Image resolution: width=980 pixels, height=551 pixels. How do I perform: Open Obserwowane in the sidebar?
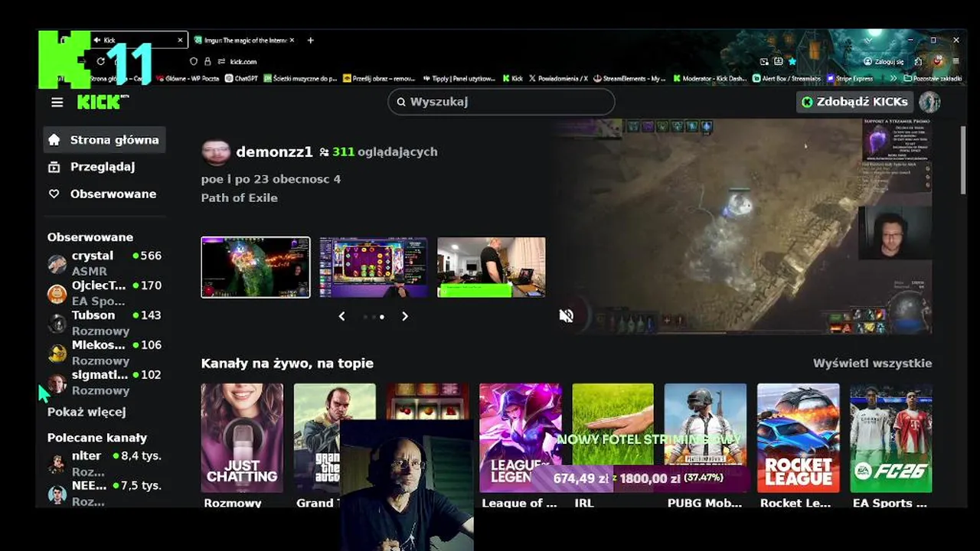pyautogui.click(x=104, y=194)
